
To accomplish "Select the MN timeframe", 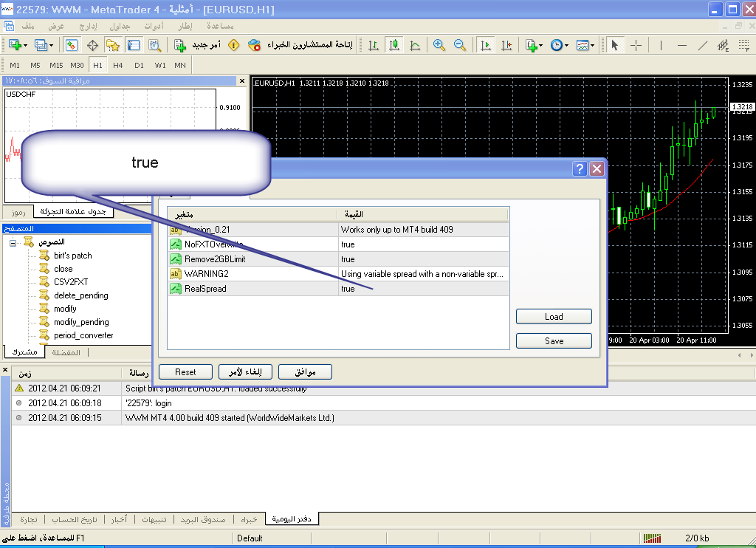I will click(x=180, y=65).
